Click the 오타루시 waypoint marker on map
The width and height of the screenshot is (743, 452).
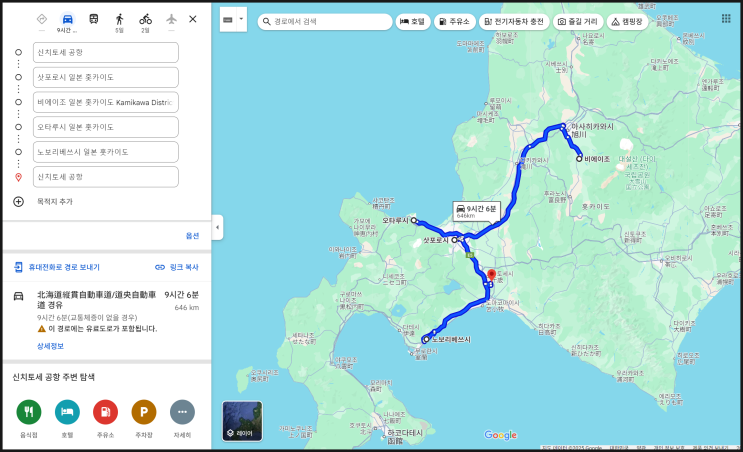tap(414, 220)
